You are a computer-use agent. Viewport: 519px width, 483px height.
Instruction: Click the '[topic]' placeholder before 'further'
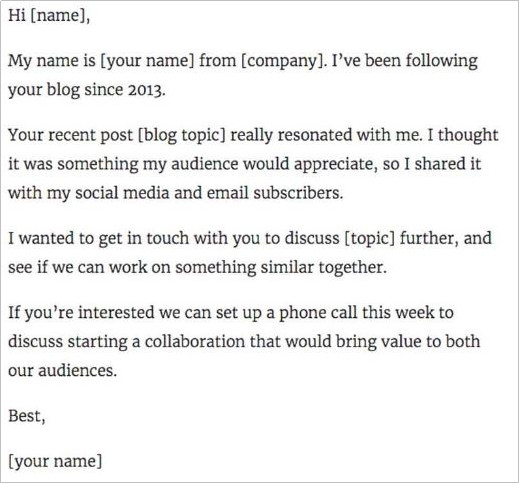(369, 239)
